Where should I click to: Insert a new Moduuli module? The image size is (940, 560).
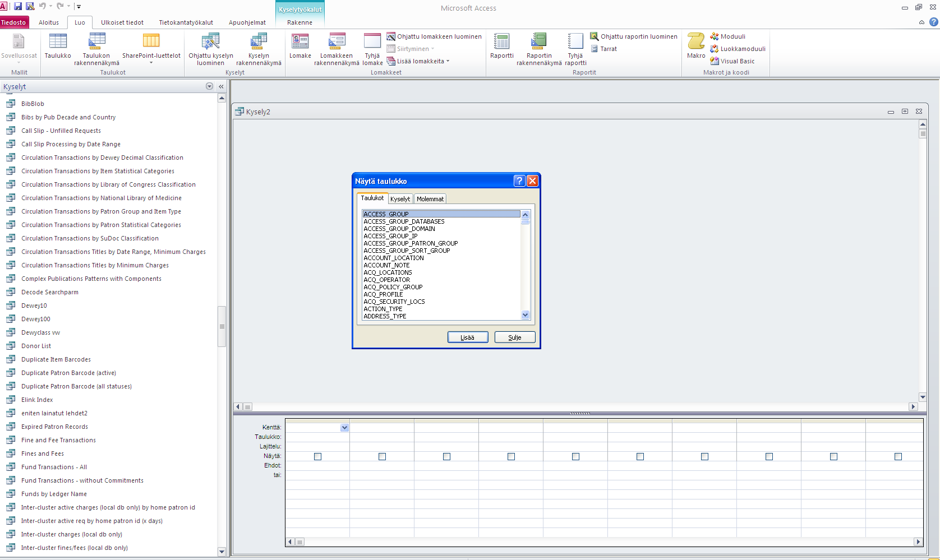click(727, 36)
